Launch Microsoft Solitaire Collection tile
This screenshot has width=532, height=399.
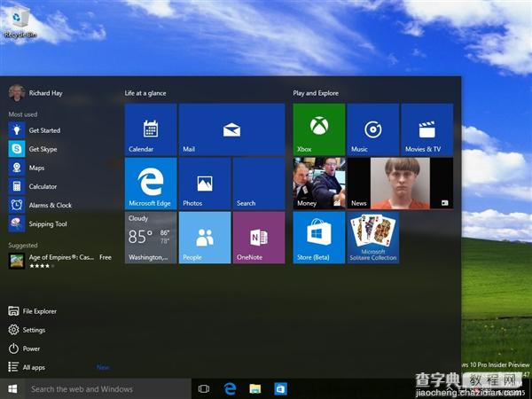[x=373, y=238]
